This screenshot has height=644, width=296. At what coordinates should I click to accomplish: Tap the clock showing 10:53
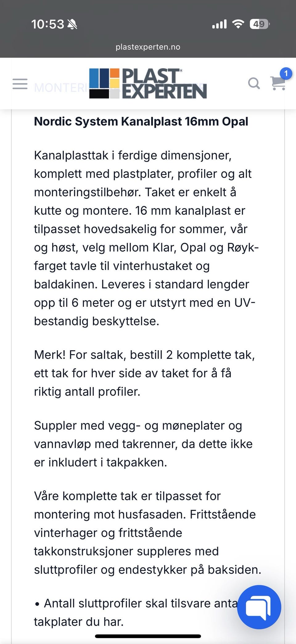48,24
